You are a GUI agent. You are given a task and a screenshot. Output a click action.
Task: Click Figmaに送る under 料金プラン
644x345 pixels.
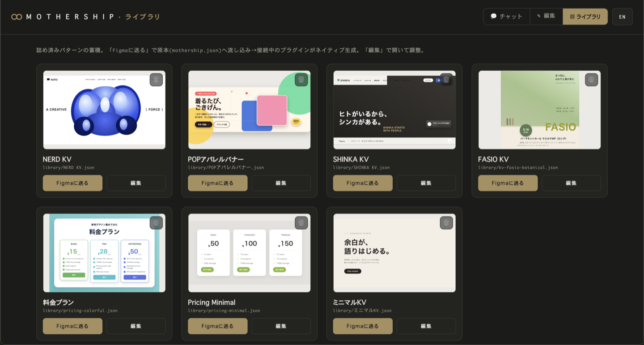tap(72, 326)
